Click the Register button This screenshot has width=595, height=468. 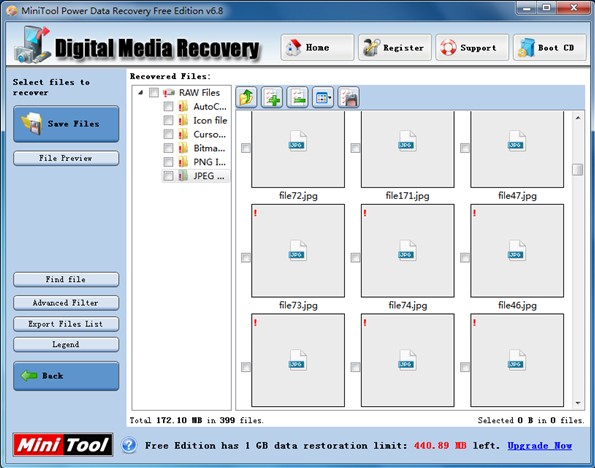coord(395,47)
